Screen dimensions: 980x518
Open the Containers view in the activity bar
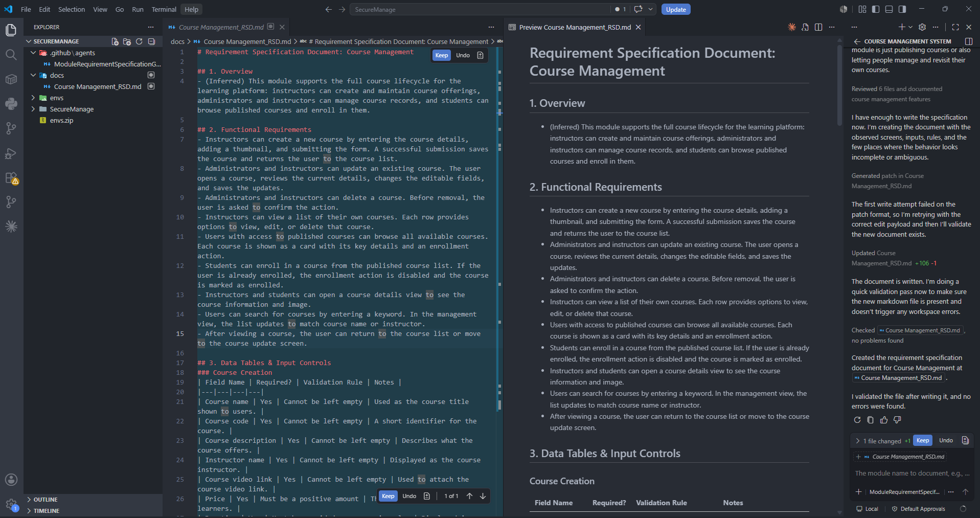11,79
